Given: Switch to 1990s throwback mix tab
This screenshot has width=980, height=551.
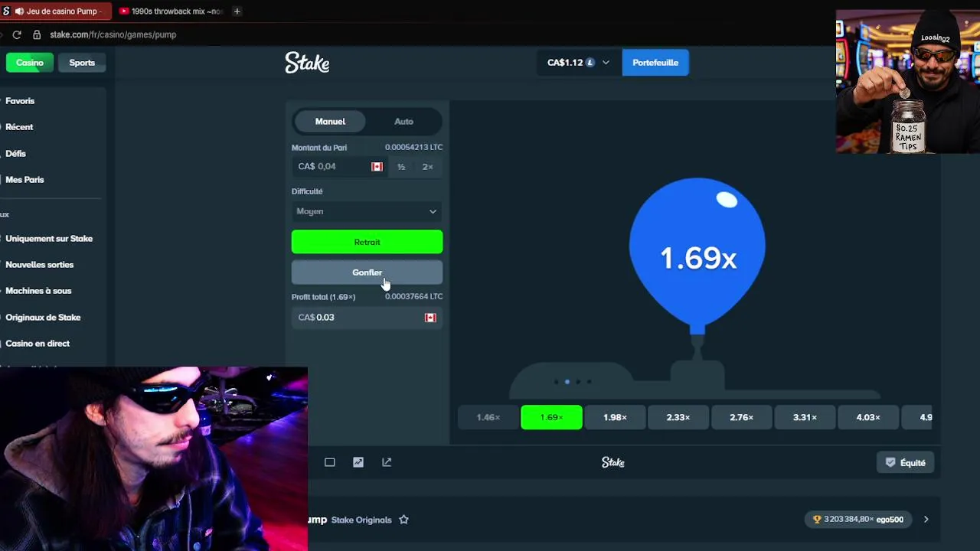Looking at the screenshot, I should click(x=170, y=11).
